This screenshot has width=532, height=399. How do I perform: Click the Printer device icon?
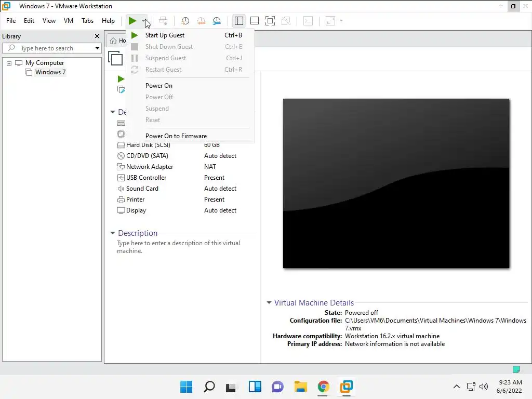[x=121, y=199]
